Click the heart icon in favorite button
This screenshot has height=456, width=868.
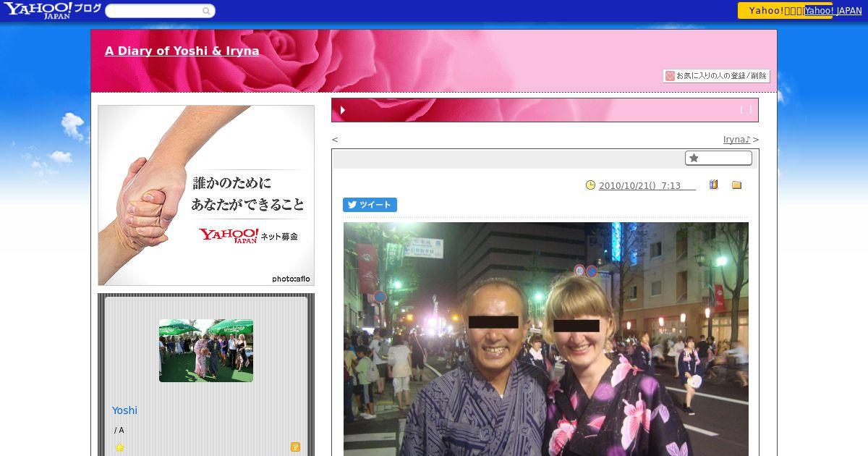point(670,76)
